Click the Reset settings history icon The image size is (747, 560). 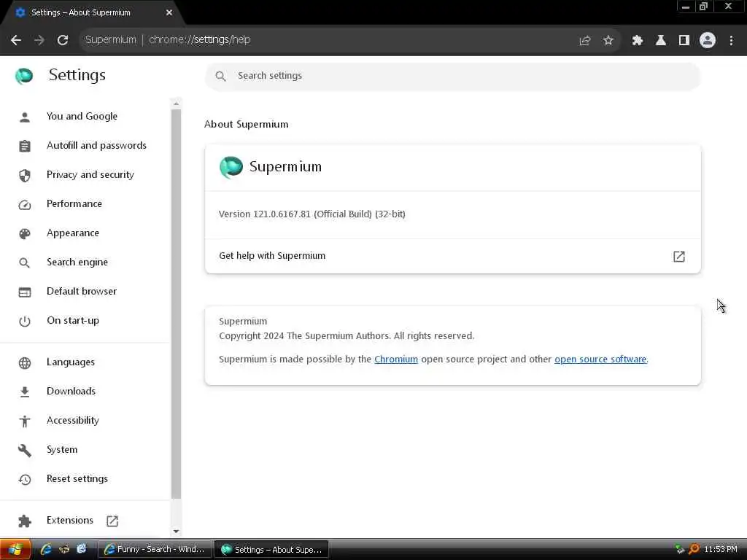(25, 480)
